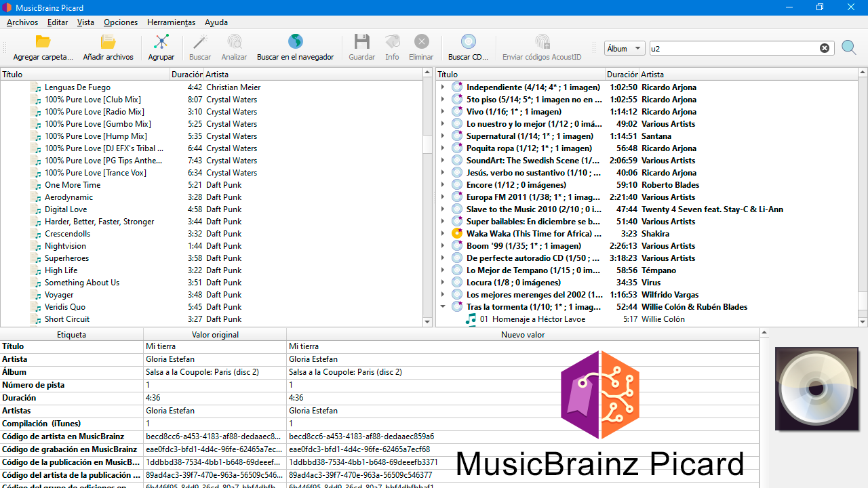Open the Opciones menu
Viewport: 868px width, 488px height.
coord(121,22)
